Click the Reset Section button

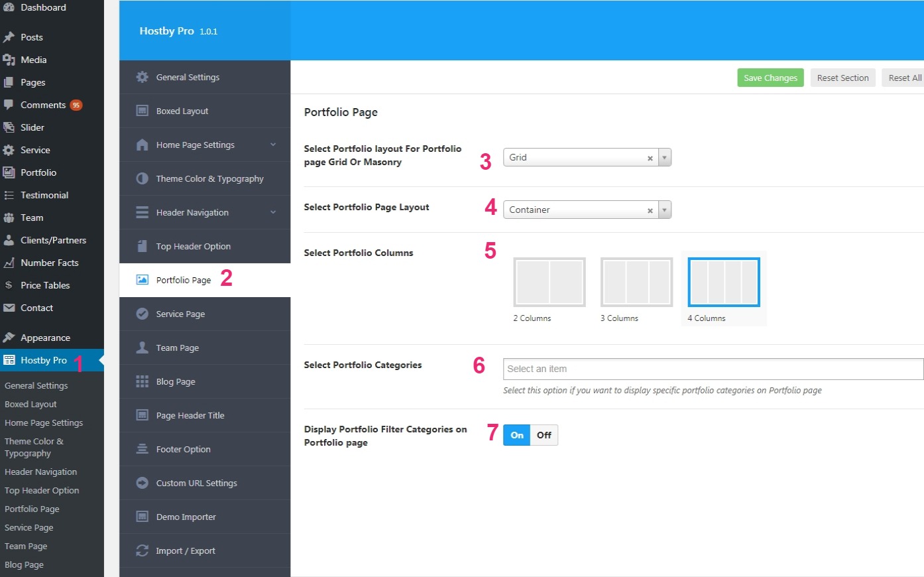coord(842,78)
